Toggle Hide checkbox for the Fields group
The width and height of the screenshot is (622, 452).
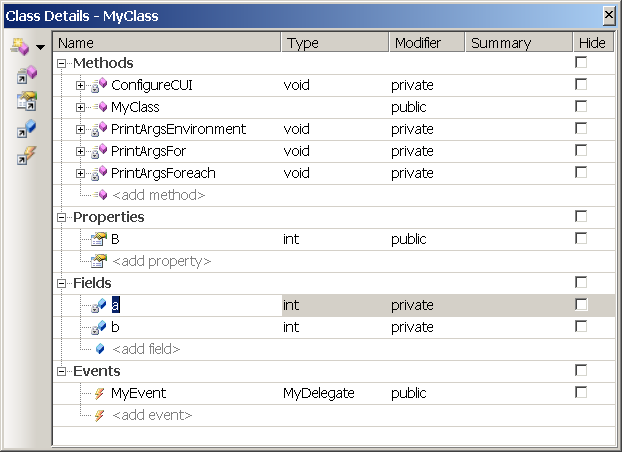581,283
